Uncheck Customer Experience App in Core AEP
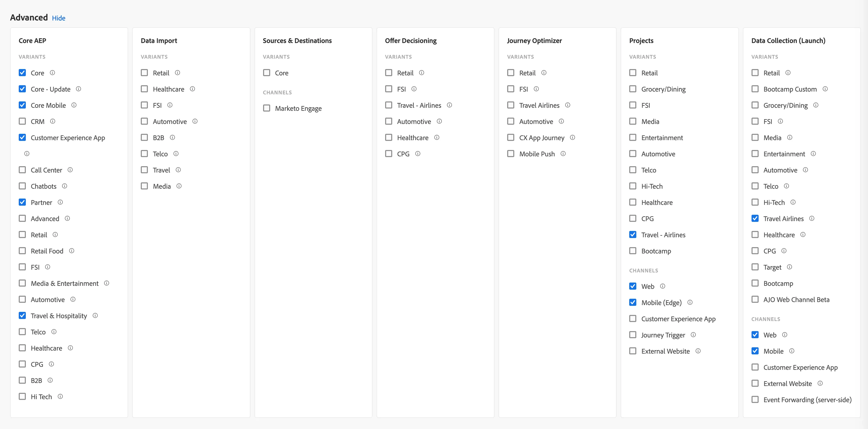This screenshot has width=868, height=429. click(22, 137)
